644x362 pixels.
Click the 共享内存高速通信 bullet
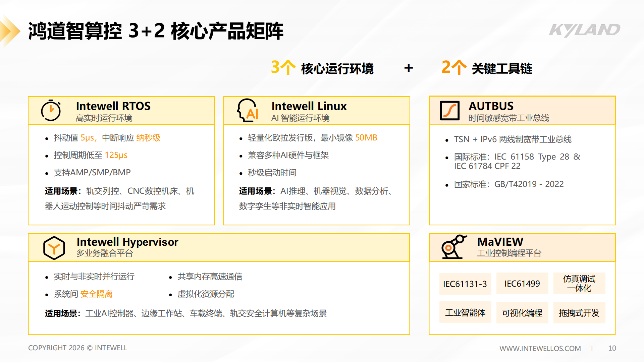click(x=210, y=276)
